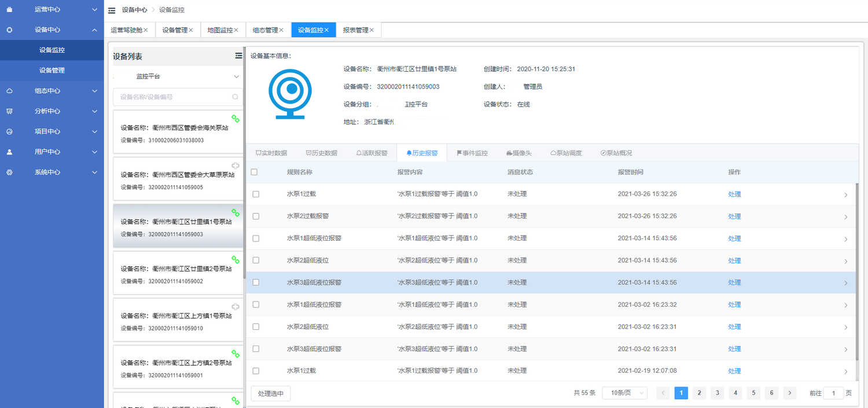
Task: Expand the 用户中心 sidebar menu
Action: 95,152
